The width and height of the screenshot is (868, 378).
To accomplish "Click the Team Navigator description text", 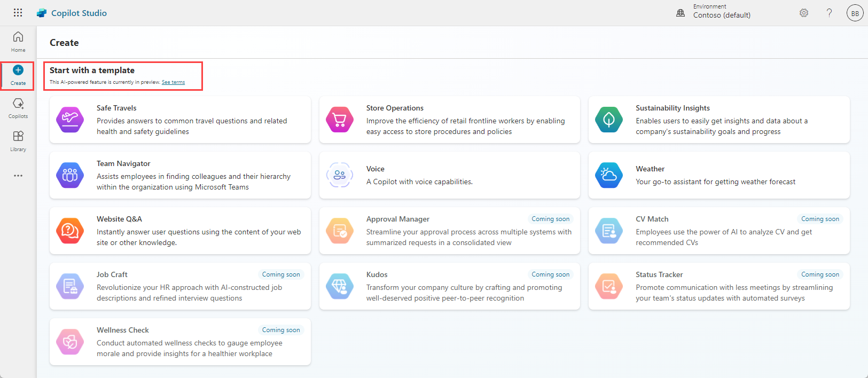I will [x=193, y=182].
